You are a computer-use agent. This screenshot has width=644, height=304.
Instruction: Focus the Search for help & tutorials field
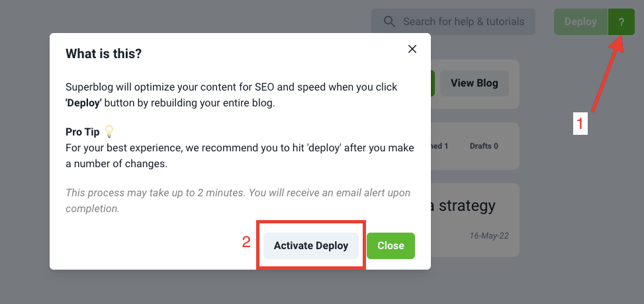pos(453,22)
